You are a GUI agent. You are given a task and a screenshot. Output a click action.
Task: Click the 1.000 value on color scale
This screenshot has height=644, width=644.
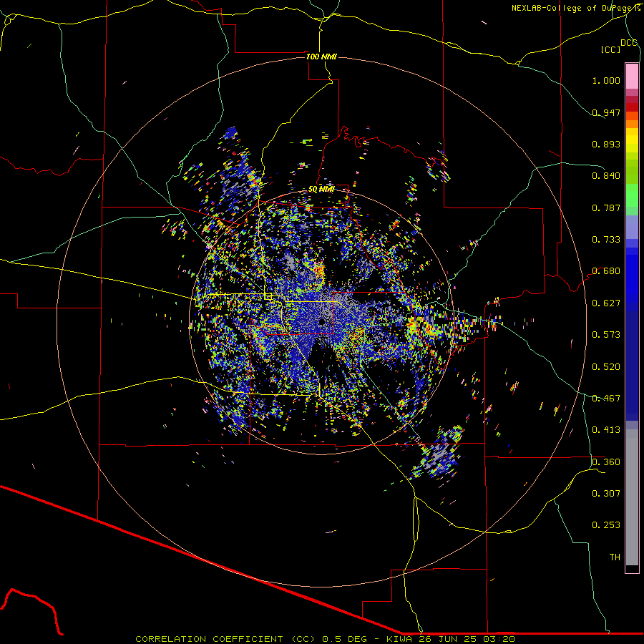[x=606, y=80]
